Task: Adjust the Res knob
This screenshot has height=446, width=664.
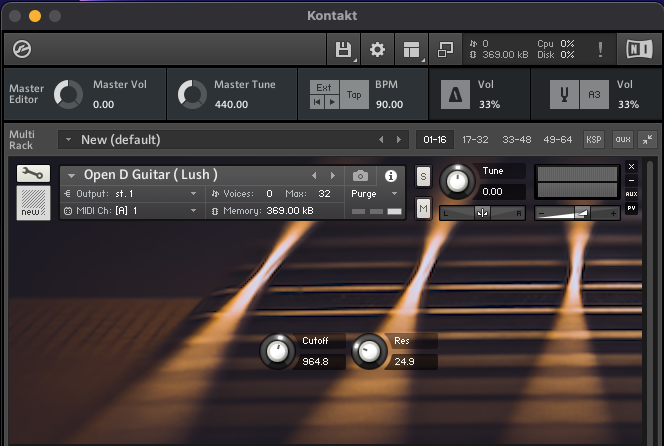Action: pos(369,352)
